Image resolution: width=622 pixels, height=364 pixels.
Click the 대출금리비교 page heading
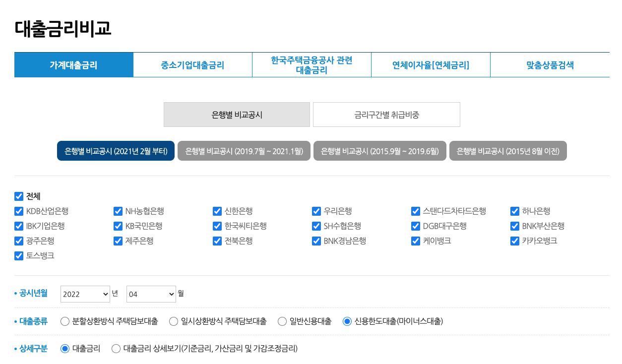63,29
